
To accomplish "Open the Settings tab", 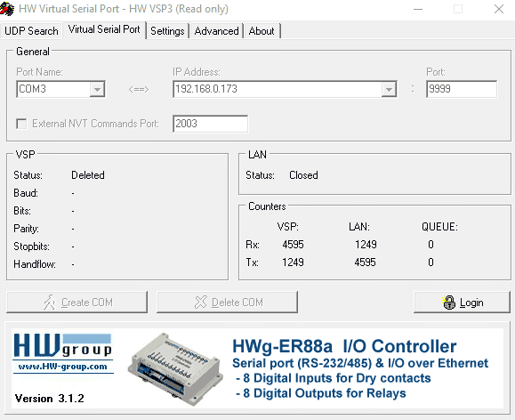I will click(x=167, y=31).
